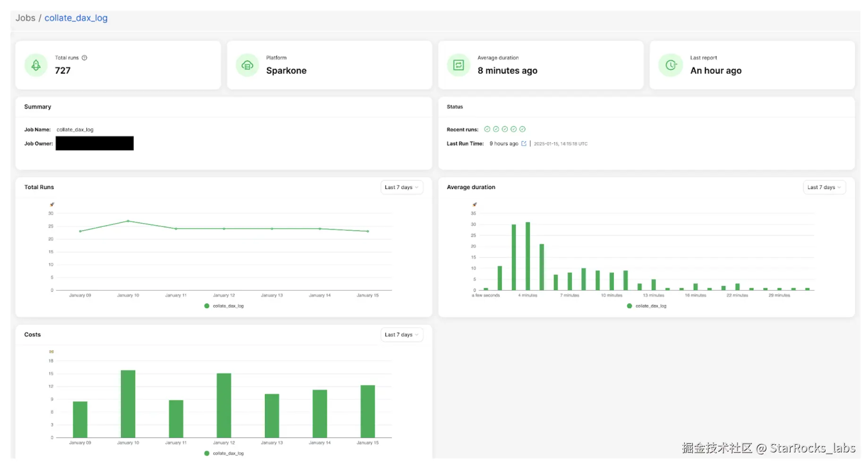Click the tallest bar in Average duration chart

[x=528, y=256]
